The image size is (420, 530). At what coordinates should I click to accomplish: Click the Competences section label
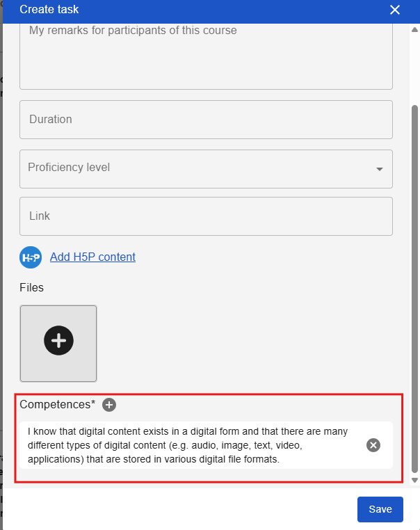point(57,405)
